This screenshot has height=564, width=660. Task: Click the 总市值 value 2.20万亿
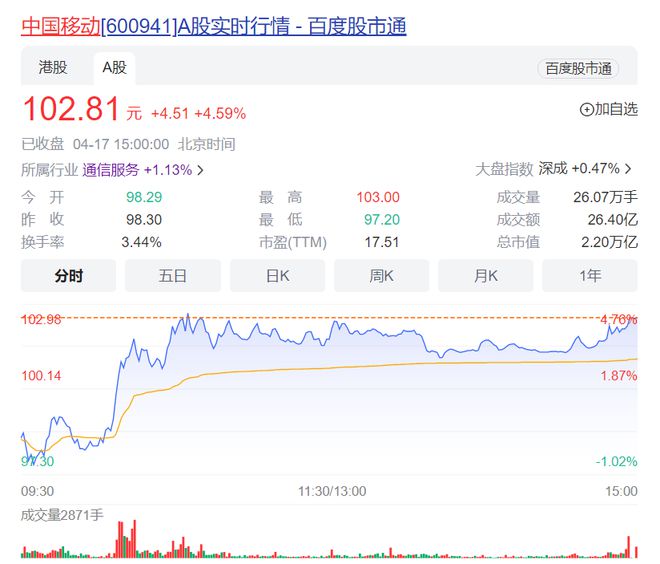click(x=609, y=242)
